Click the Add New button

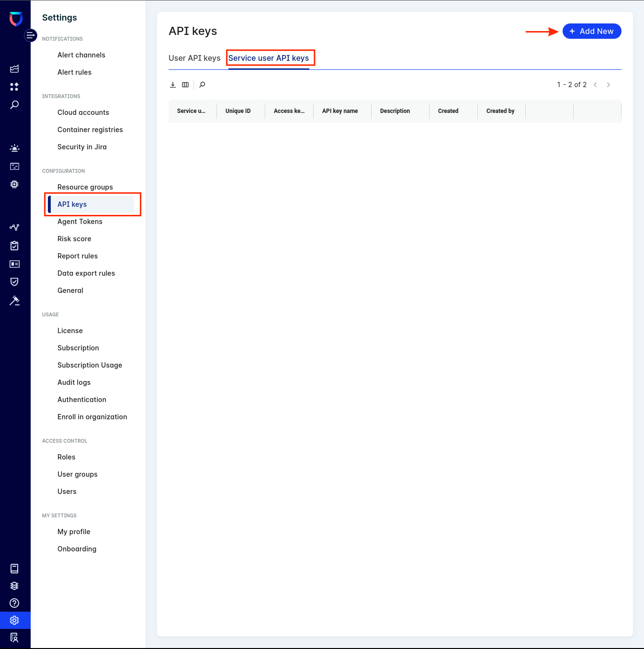click(x=592, y=31)
